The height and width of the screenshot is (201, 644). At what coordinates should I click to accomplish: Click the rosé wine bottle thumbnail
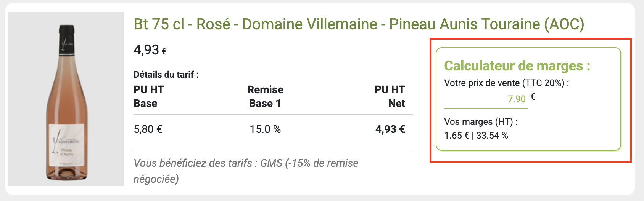click(x=66, y=99)
